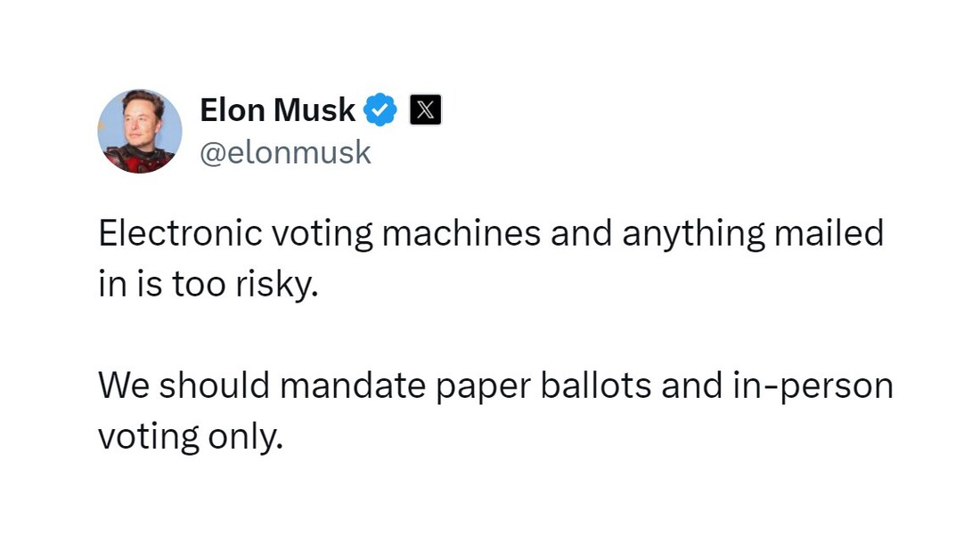Click the word "and" before "anything"
This screenshot has width=980, height=551.
pyautogui.click(x=581, y=233)
